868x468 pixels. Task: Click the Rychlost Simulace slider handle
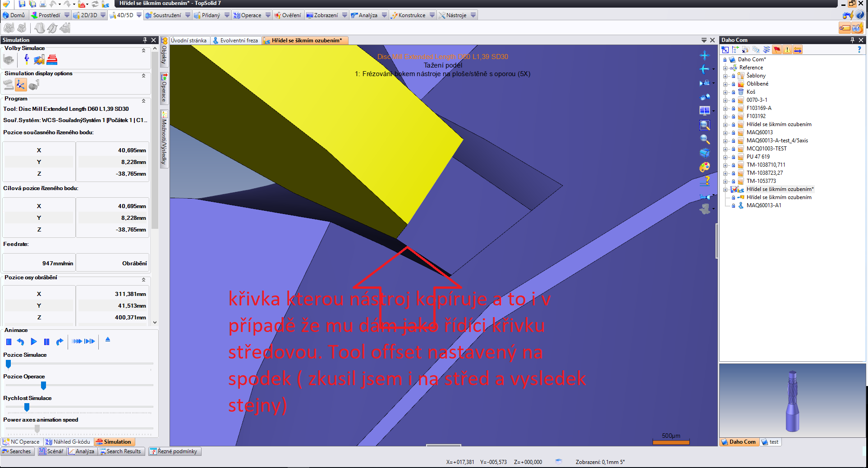click(x=27, y=407)
